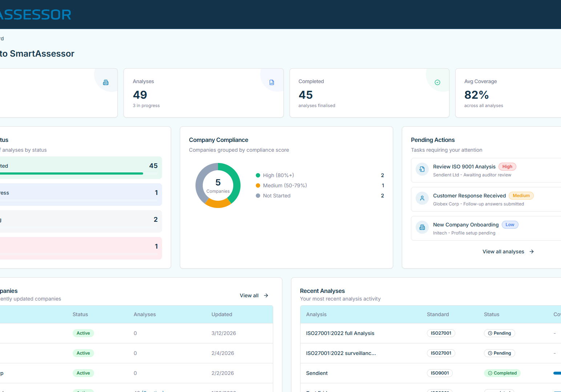Click the SmartAssessor logo in the header
This screenshot has width=561, height=392.
point(35,15)
